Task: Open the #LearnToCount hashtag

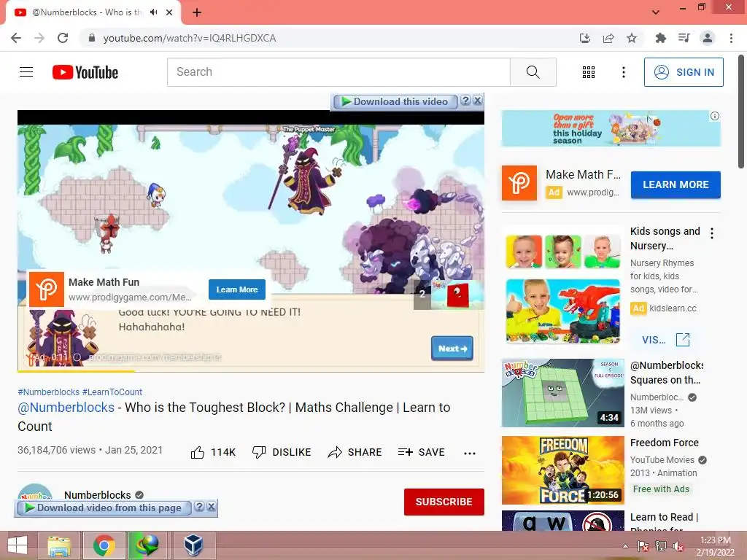Action: coord(112,392)
